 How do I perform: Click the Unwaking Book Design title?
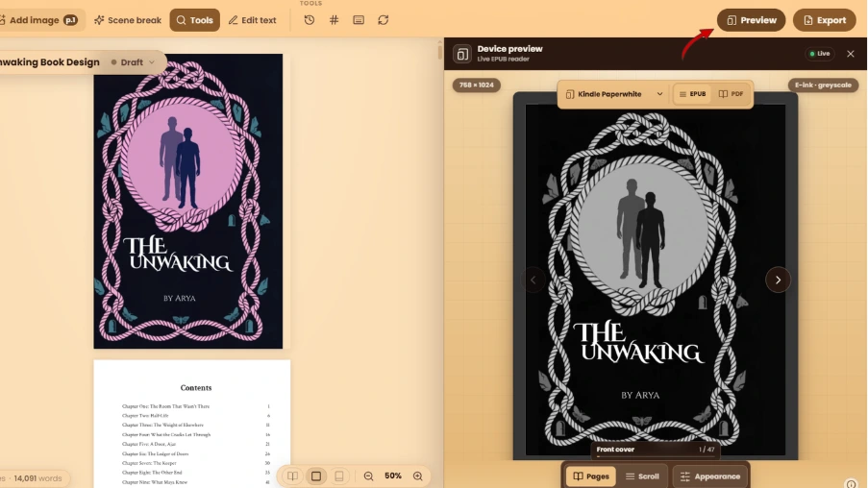(x=50, y=62)
